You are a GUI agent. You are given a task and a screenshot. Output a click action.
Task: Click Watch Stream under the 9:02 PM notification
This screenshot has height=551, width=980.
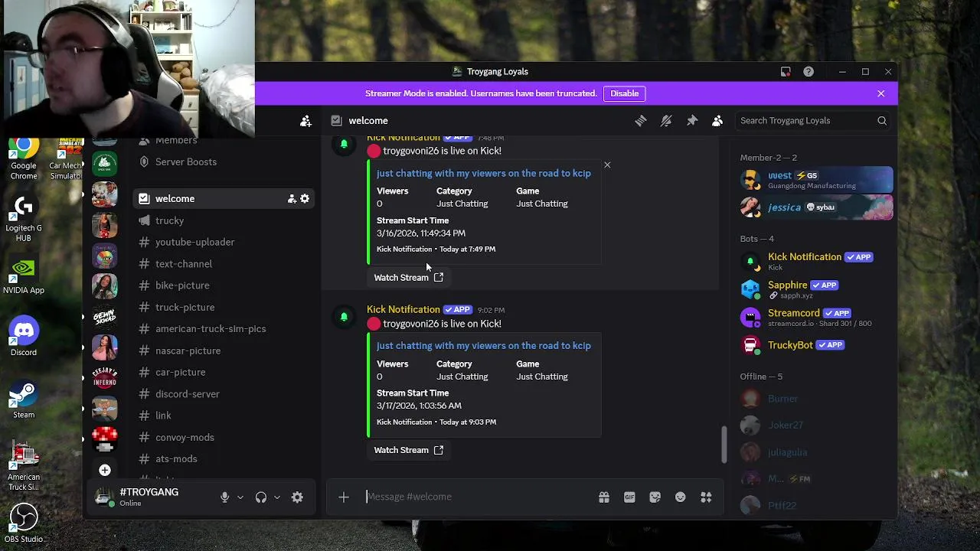coord(408,450)
